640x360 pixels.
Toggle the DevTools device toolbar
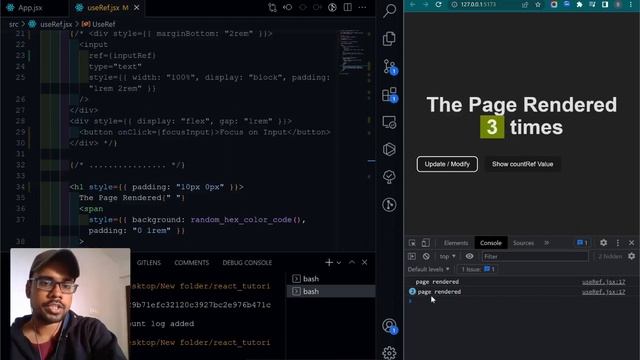[x=425, y=243]
